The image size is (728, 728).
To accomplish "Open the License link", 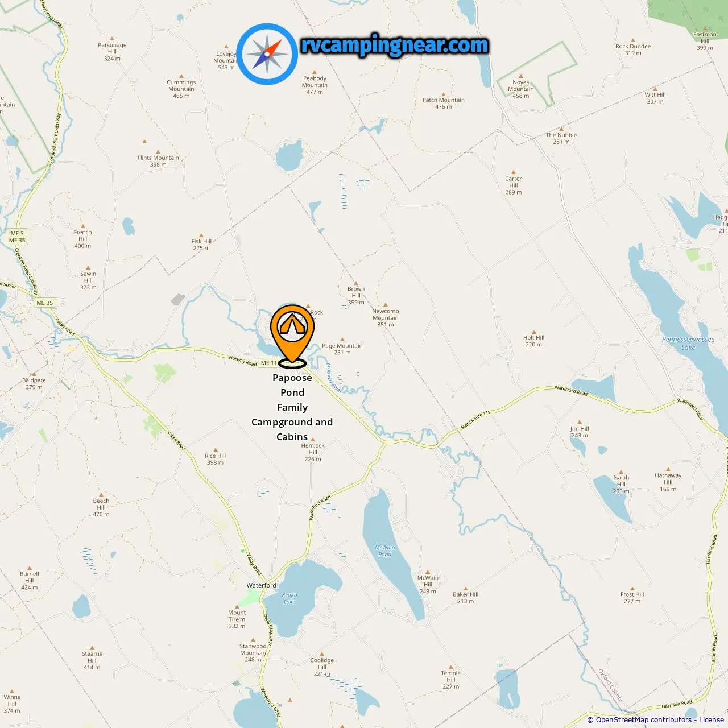I will click(712, 720).
